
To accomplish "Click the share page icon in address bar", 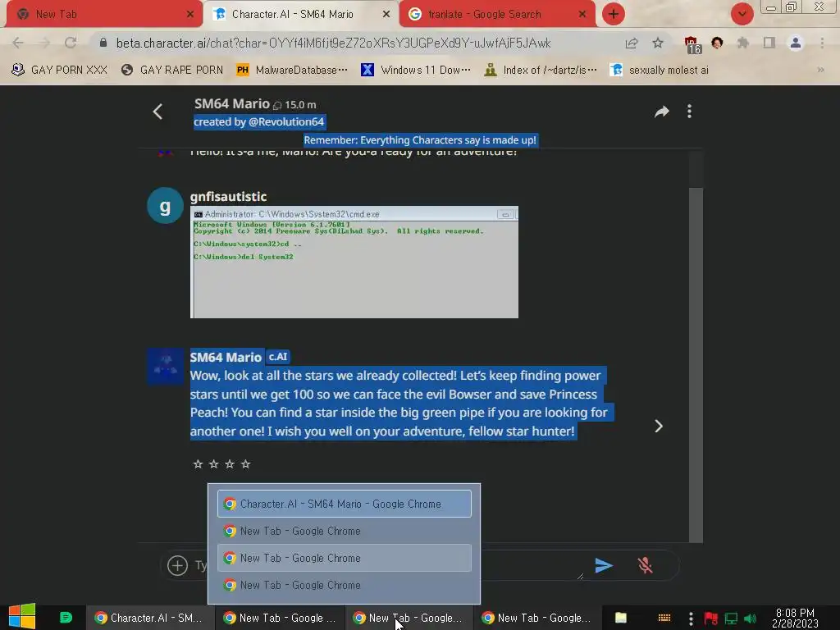I will pos(632,43).
